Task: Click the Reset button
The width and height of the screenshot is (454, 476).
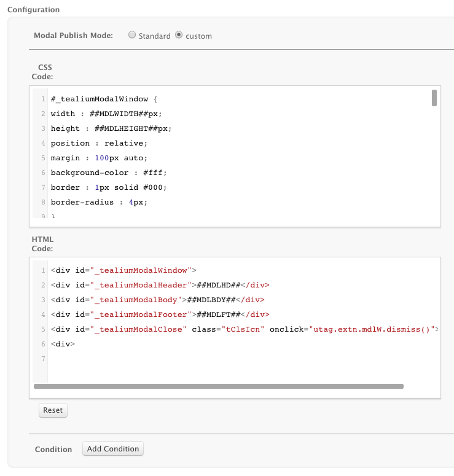Action: (x=53, y=410)
